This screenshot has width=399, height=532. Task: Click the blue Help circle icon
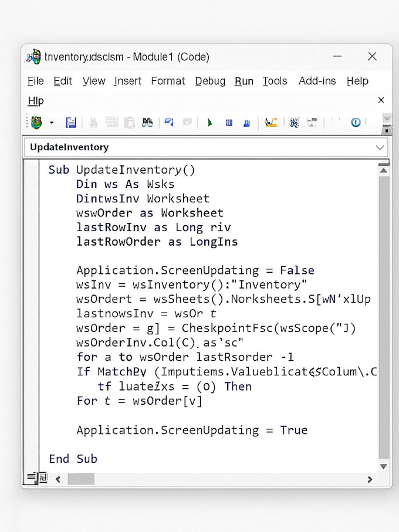pos(356,122)
